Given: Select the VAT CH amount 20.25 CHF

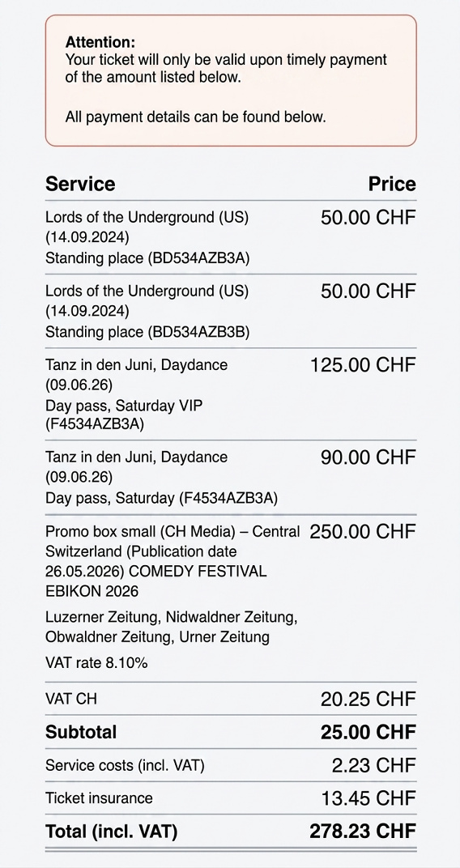Looking at the screenshot, I should pos(368,699).
